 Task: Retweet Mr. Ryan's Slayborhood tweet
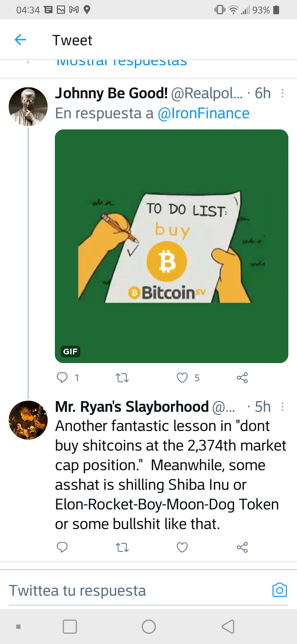122,547
